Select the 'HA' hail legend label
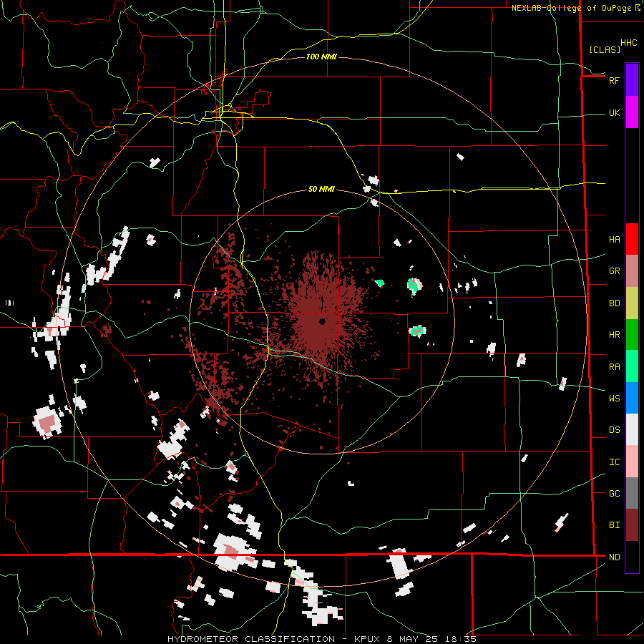Viewport: 644px width, 644px height. [x=614, y=240]
